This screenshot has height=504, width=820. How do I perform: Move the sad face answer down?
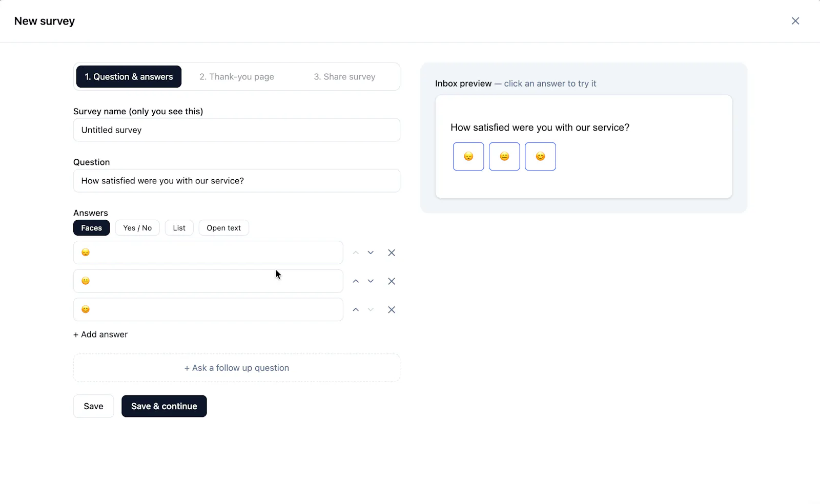(371, 253)
